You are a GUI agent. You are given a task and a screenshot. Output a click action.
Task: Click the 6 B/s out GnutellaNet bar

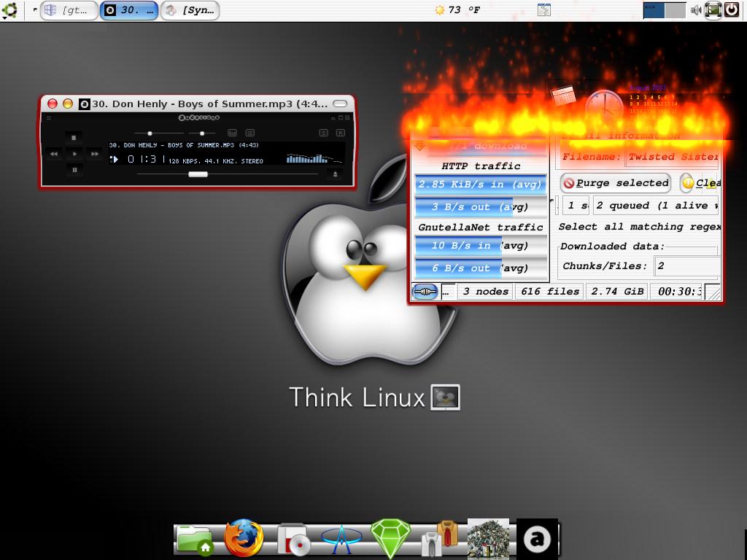click(480, 268)
